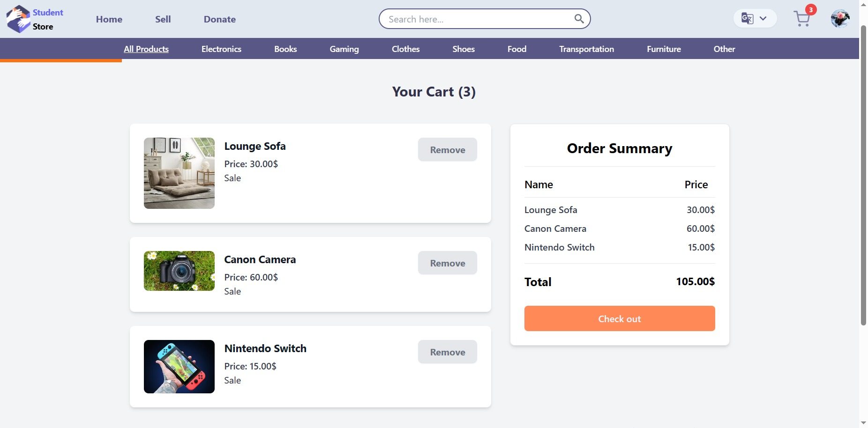
Task: Click the Price: 15.00$ text
Action: click(250, 366)
